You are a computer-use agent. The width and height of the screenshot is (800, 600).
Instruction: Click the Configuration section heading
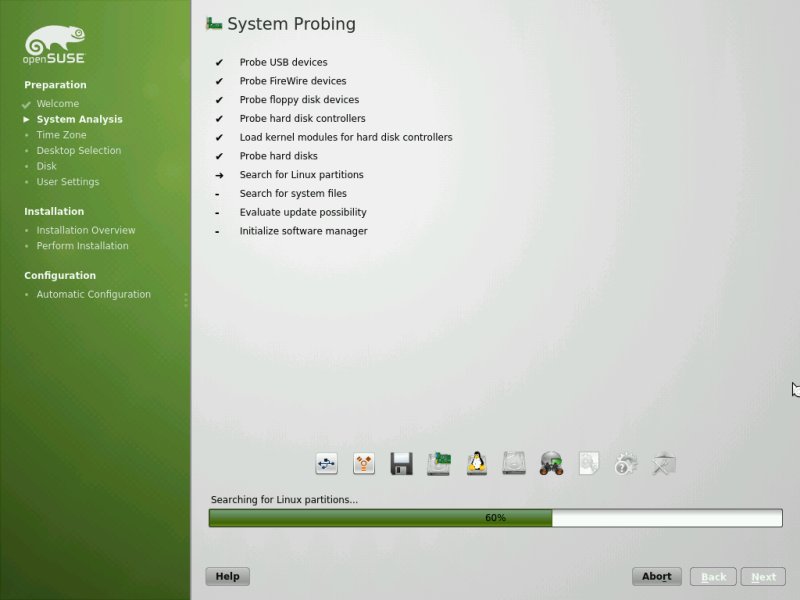[x=60, y=276]
